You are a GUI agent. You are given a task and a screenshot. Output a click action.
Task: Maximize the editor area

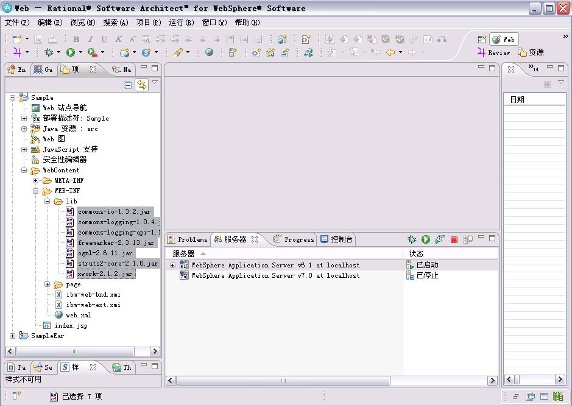492,68
